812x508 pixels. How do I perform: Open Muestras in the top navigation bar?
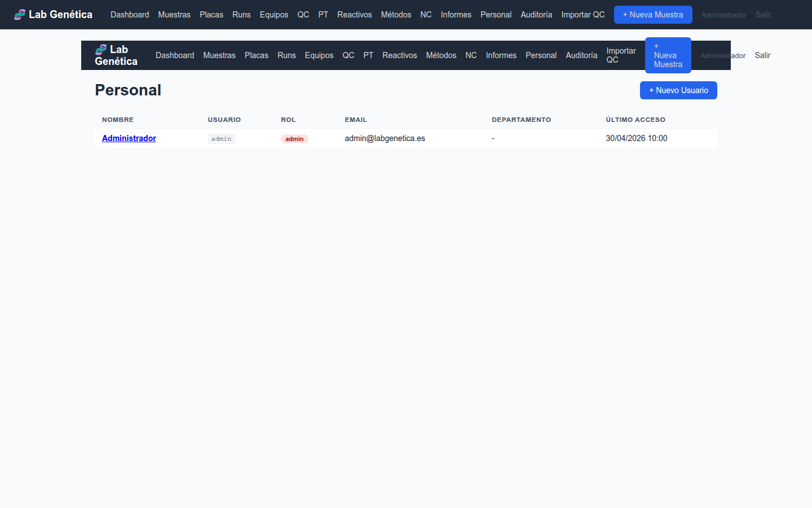174,15
